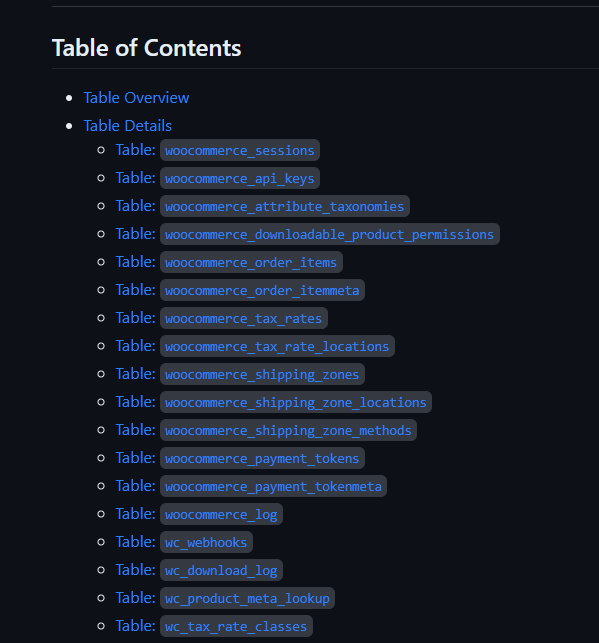Select the wc_webhooks table link
Image resolution: width=599 pixels, height=643 pixels.
(184, 542)
